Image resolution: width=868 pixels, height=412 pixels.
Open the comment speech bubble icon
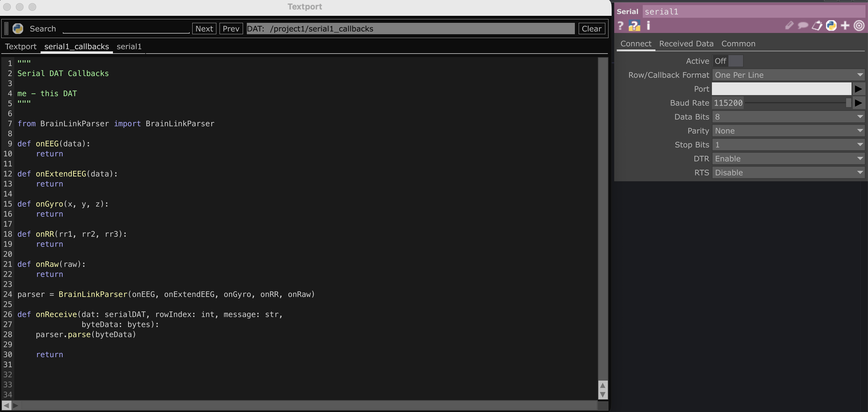coord(803,26)
